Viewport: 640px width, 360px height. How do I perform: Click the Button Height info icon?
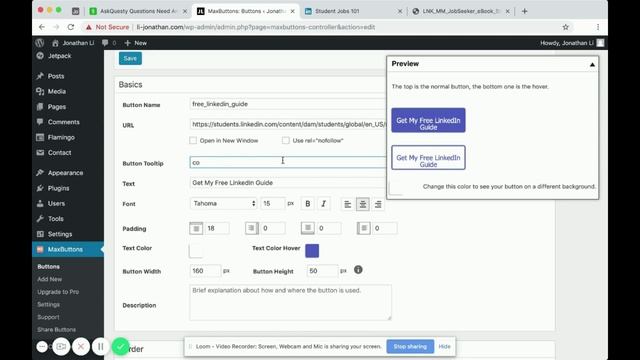tap(358, 270)
